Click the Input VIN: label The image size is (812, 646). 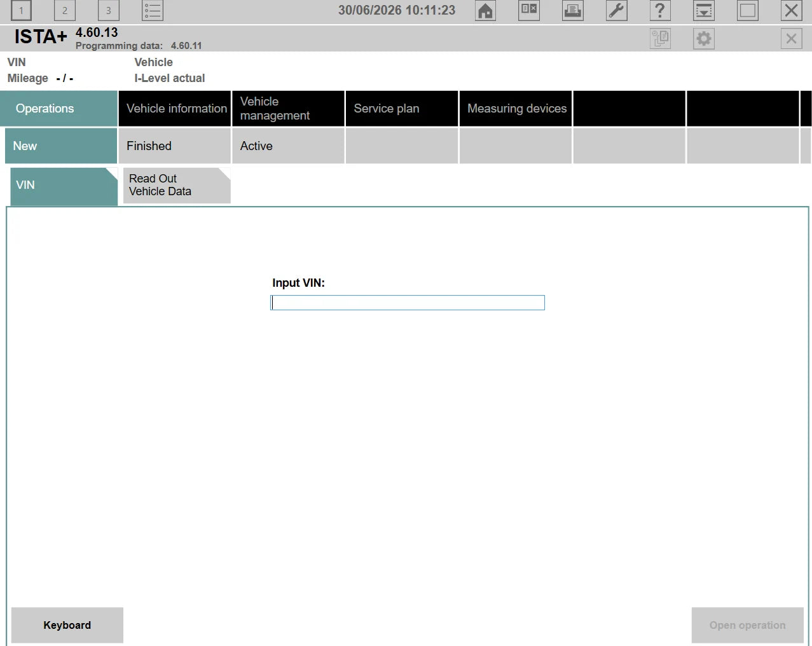click(299, 283)
